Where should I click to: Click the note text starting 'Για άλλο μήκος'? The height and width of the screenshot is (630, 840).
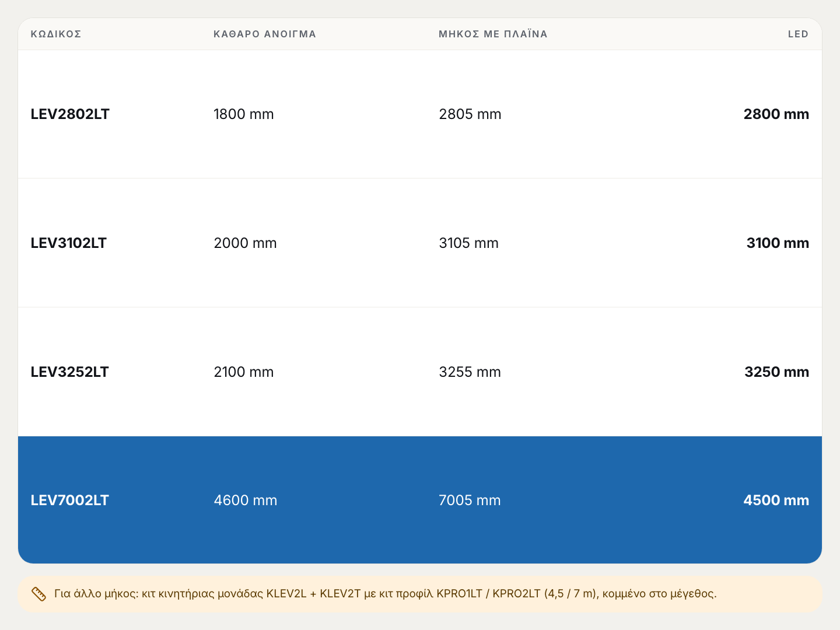386,594
